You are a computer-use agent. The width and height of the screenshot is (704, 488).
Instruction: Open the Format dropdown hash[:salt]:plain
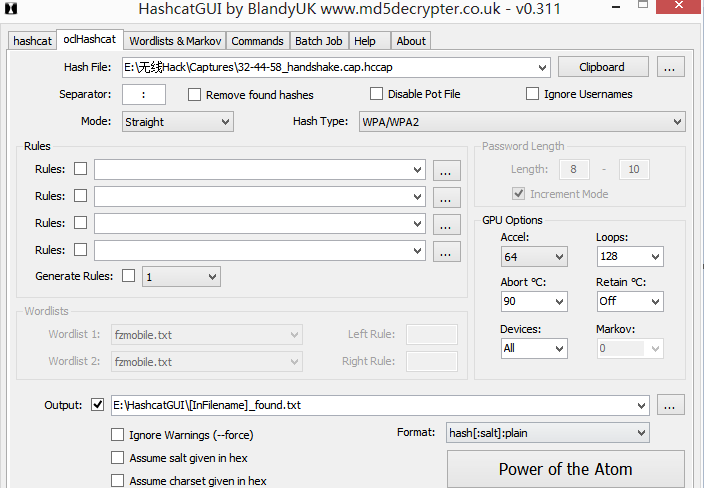548,433
